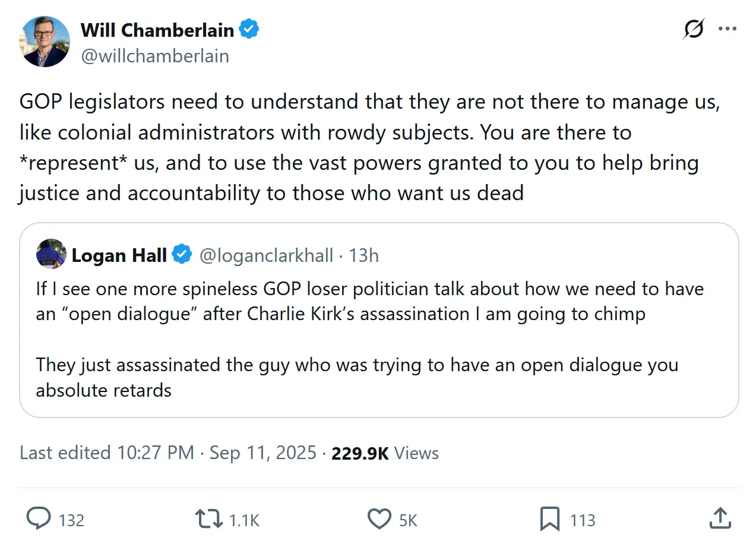Like the post with the heart icon

(x=379, y=518)
